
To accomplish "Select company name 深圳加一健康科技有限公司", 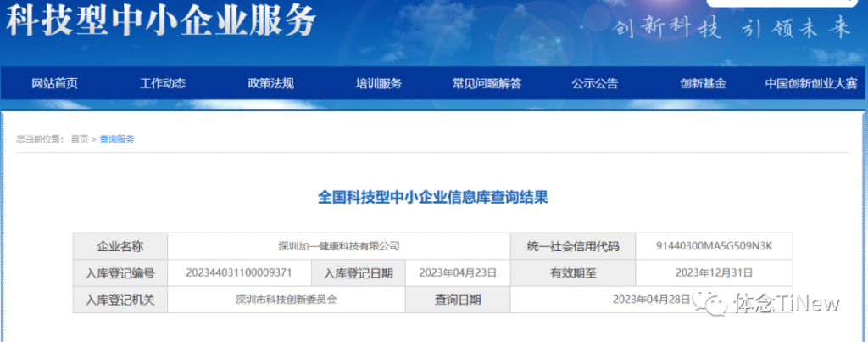I will pyautogui.click(x=339, y=246).
